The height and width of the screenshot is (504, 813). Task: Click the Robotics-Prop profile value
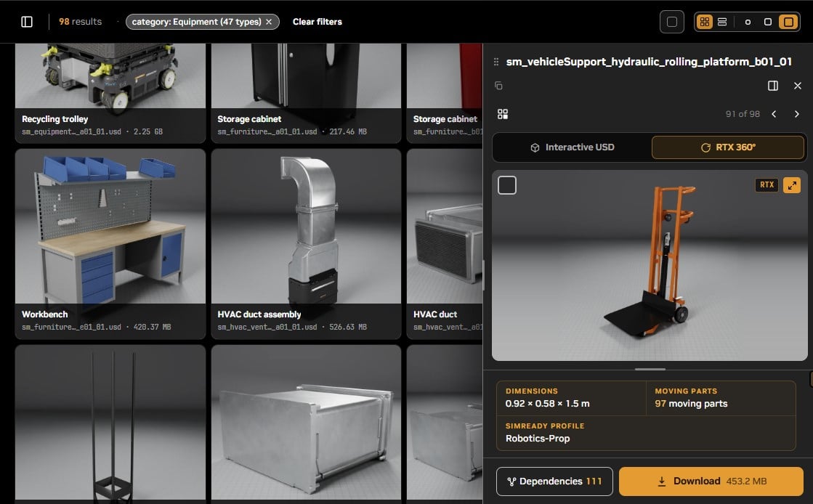[x=538, y=438]
